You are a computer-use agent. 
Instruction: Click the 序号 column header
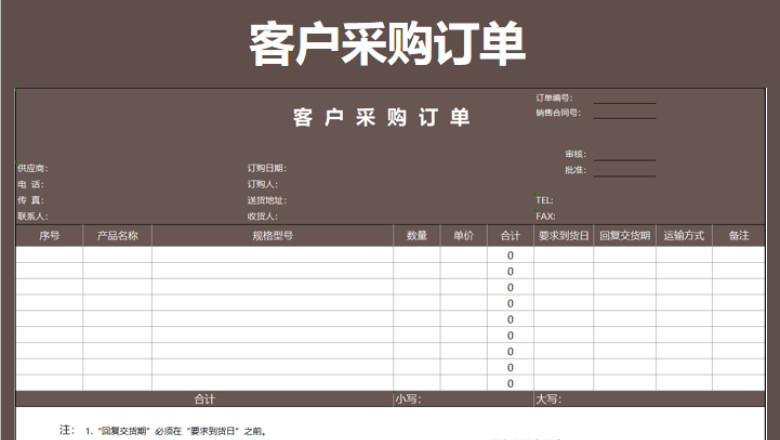(x=49, y=236)
